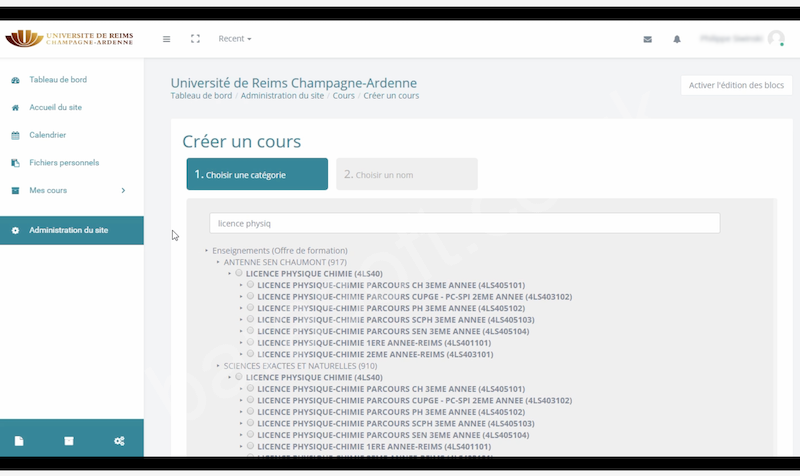Click ANTENNE SEN CHAUMONT (917) label
Image resolution: width=800 pixels, height=476 pixels.
[x=285, y=262]
